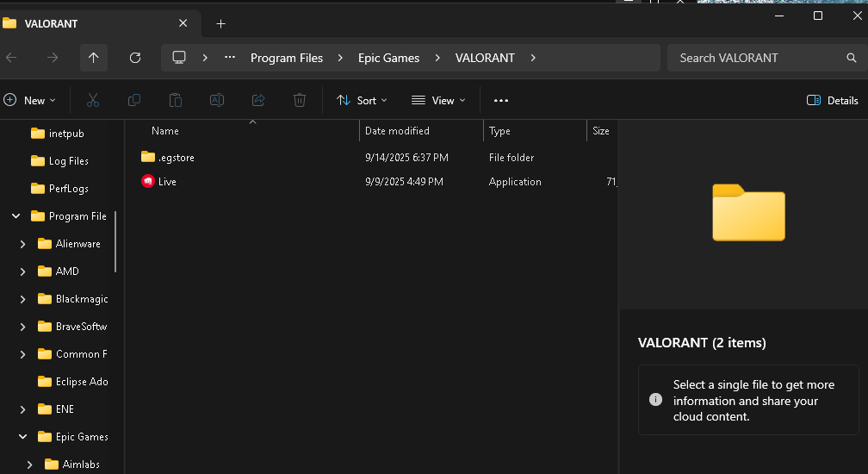Expand the AMD tree node
Screen dimensions: 868x474
(22, 271)
